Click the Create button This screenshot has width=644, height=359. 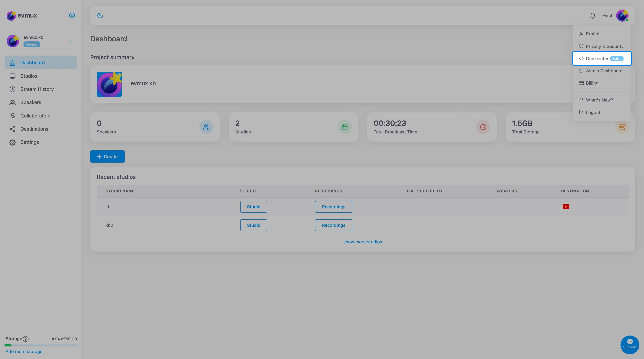[107, 156]
